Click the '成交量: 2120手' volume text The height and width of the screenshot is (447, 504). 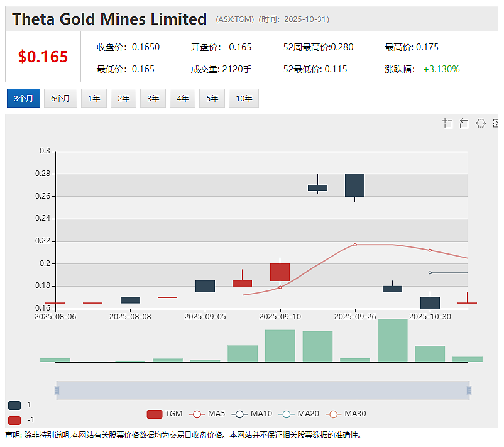(221, 69)
